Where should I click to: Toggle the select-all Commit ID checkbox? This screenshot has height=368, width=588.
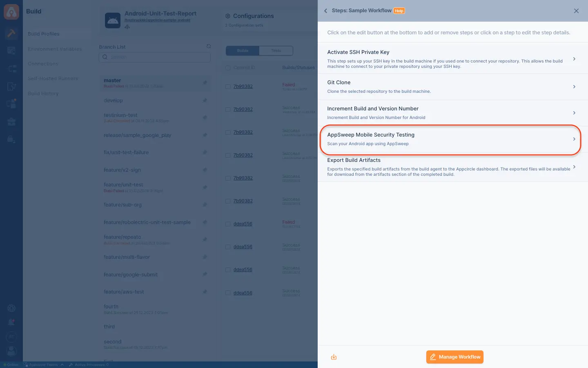click(228, 67)
